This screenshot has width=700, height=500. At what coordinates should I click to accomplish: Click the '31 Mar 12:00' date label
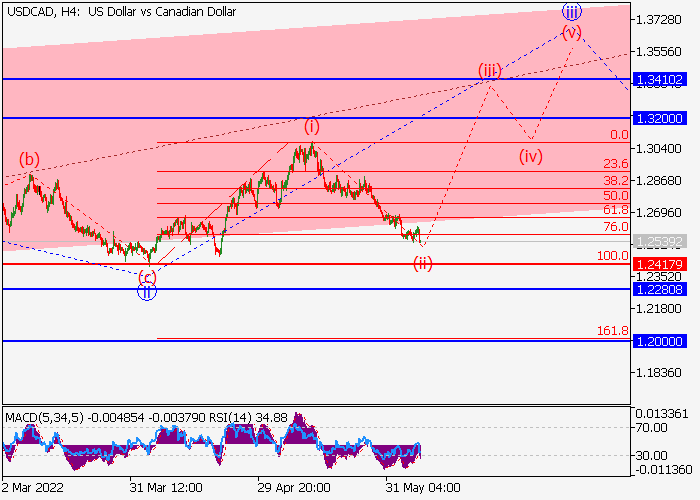pos(166,488)
